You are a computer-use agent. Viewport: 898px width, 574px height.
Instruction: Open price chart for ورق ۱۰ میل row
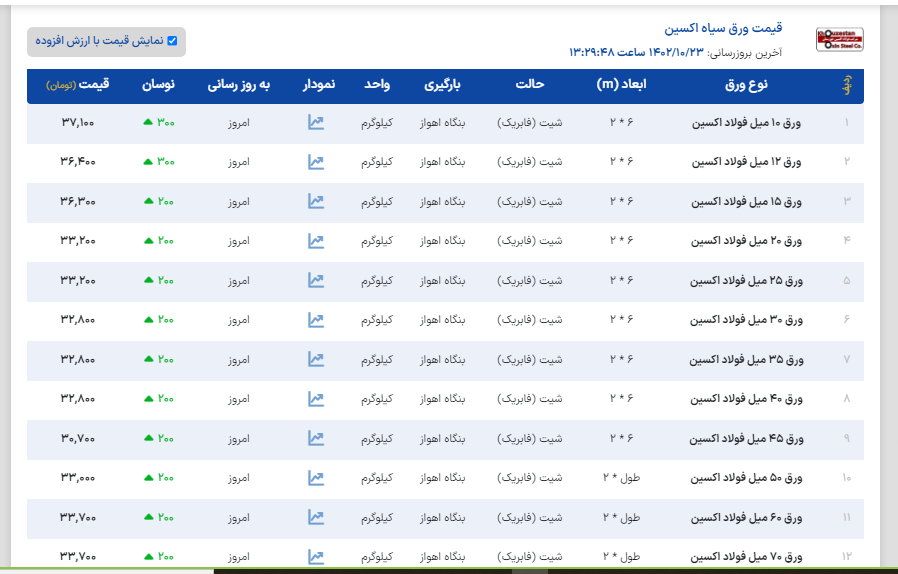coord(316,123)
